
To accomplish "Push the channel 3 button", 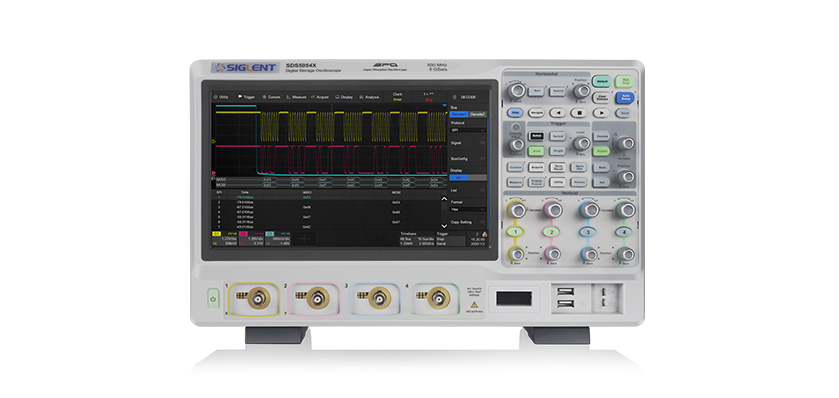I will [x=588, y=232].
